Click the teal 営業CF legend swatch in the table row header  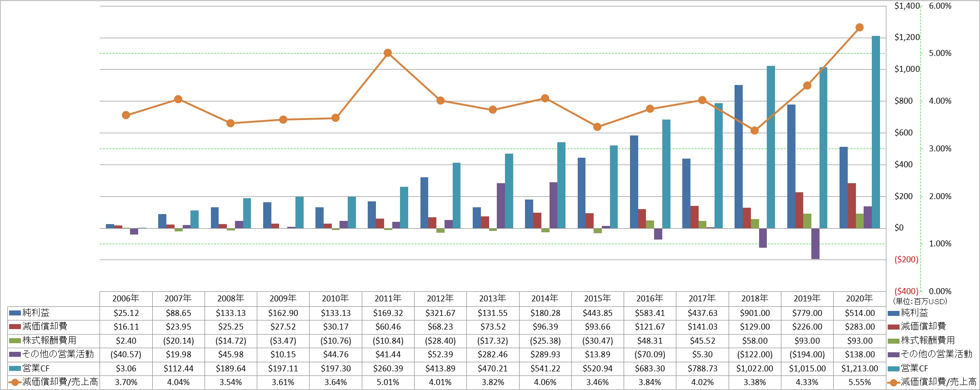tap(15, 368)
